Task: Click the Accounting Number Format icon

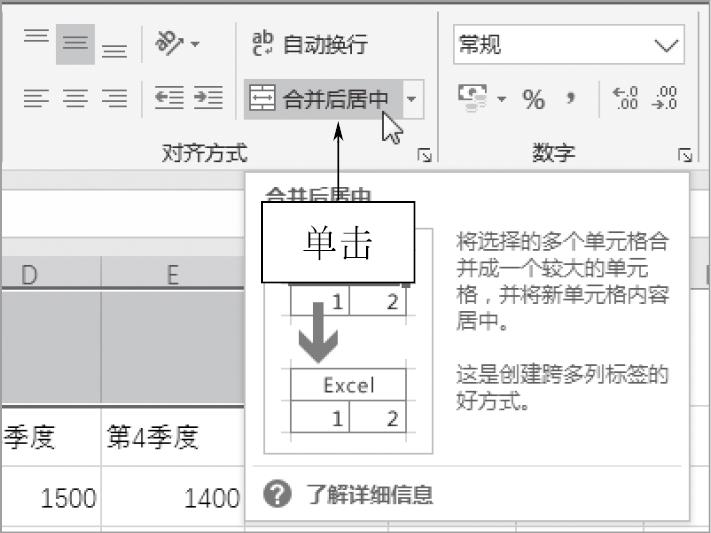Action: coord(473,98)
